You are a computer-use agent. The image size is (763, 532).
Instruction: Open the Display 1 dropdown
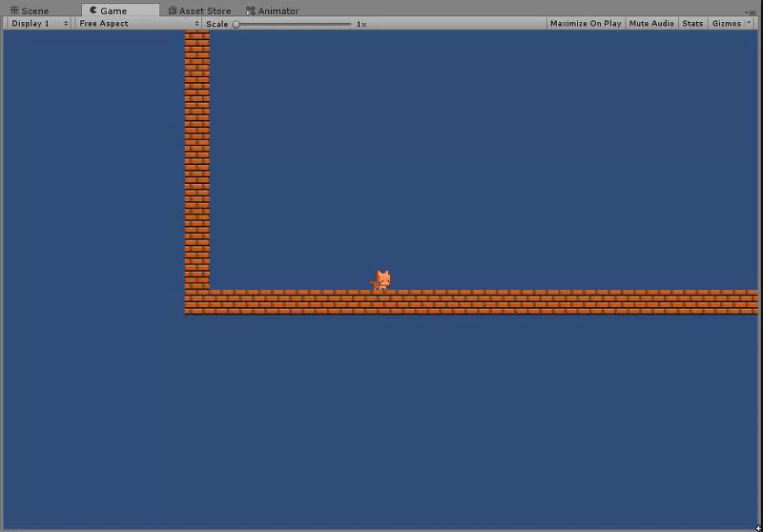pyautogui.click(x=39, y=23)
